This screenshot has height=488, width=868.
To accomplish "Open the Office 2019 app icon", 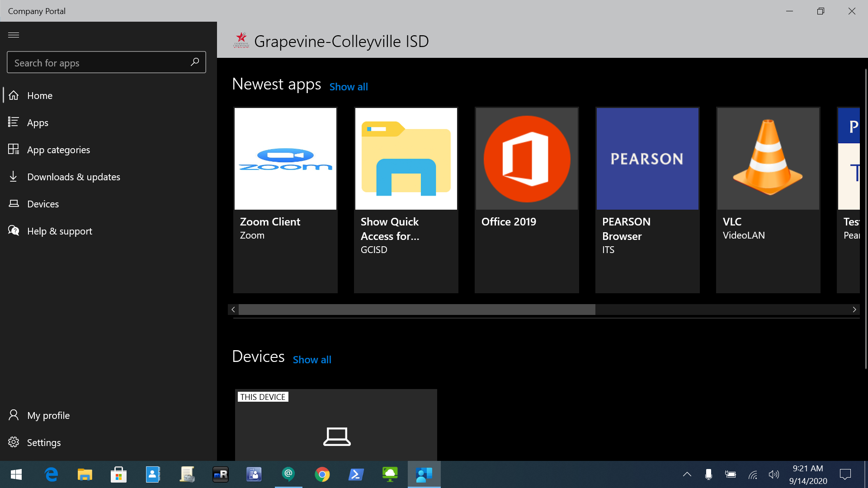I will 527,159.
